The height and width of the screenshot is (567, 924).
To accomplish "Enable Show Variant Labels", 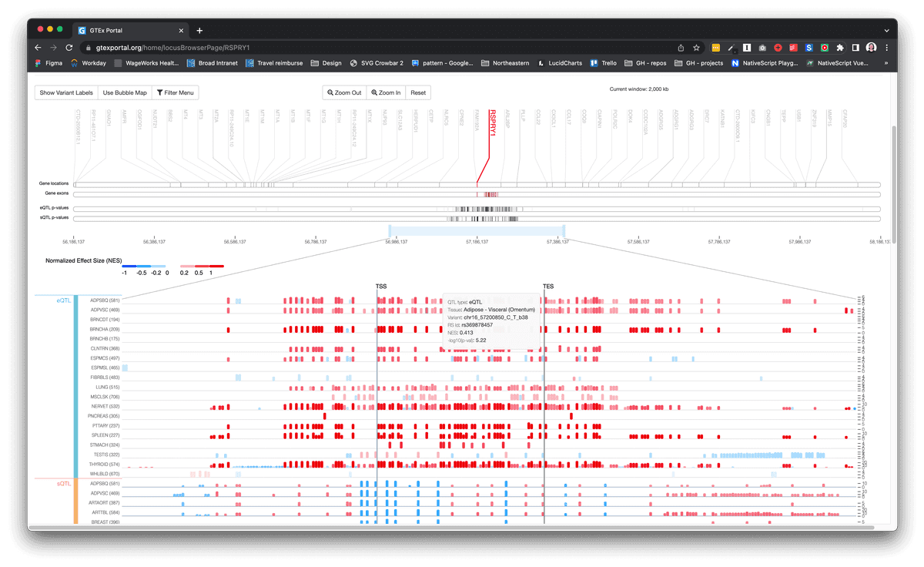I will click(x=65, y=92).
